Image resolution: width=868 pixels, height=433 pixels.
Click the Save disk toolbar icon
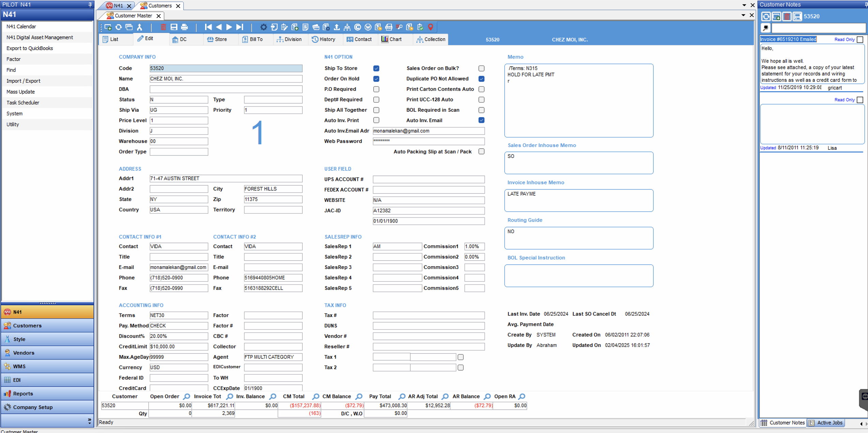174,27
